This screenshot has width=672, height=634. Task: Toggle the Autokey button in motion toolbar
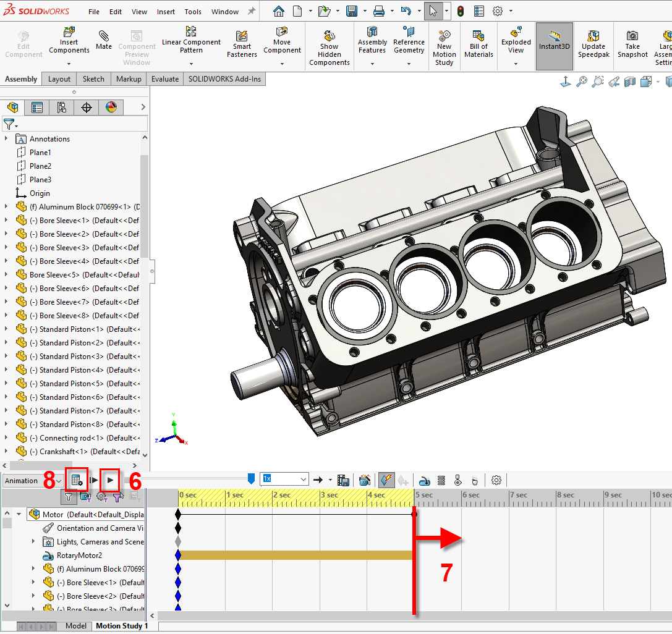(x=386, y=480)
